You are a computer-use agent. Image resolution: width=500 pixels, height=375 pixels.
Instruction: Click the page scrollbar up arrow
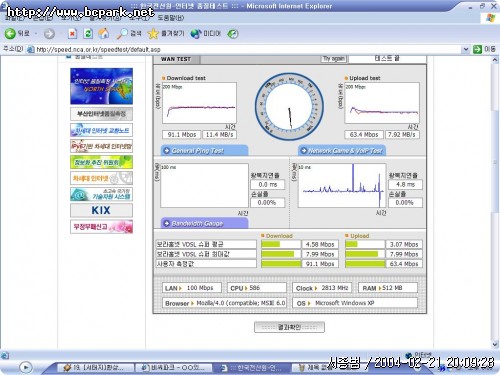[495, 60]
